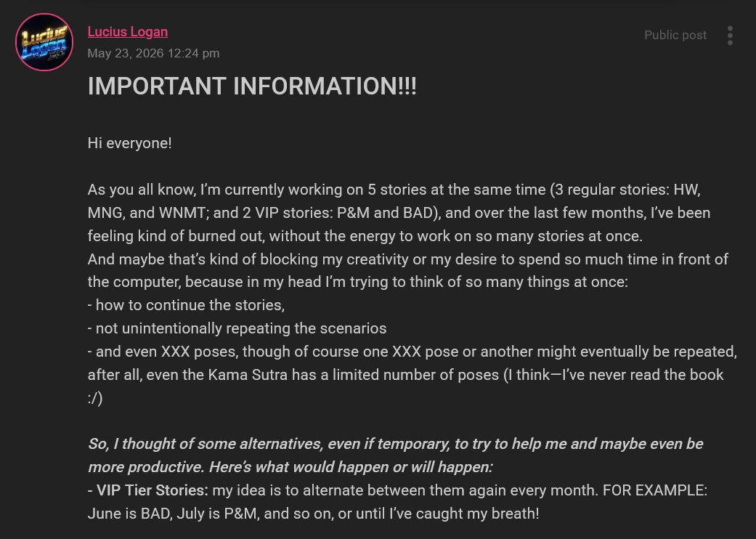Viewport: 756px width, 539px height.
Task: Open the IMPORTANT INFORMATION!!! post title
Action: pos(252,86)
